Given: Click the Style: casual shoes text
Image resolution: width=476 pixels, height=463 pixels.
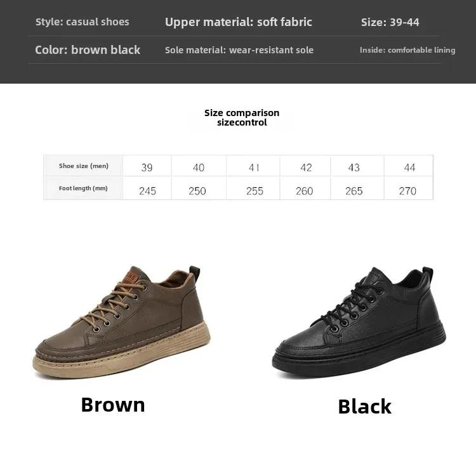Looking at the screenshot, I should pos(83,22).
